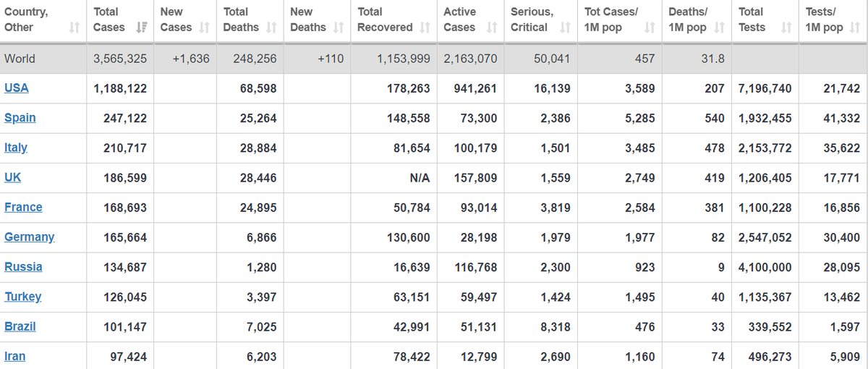Sort by Tests/1M pop sort icon
This screenshot has height=369, width=868.
[x=856, y=27]
